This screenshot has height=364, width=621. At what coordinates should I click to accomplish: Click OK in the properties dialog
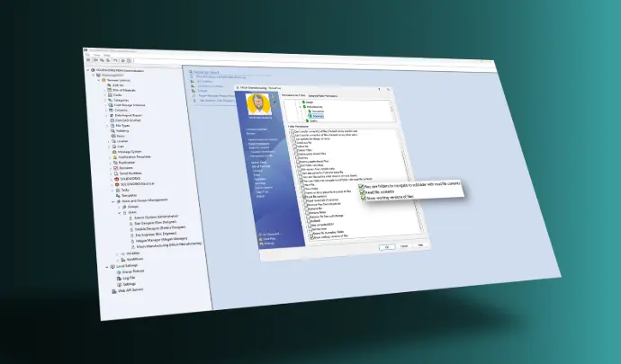point(387,247)
